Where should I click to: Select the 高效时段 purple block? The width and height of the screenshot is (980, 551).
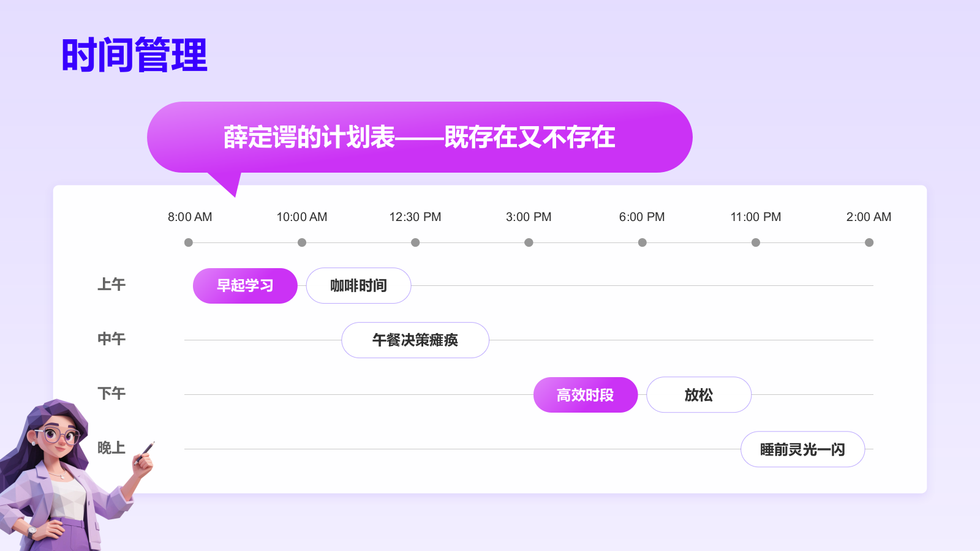(x=585, y=395)
